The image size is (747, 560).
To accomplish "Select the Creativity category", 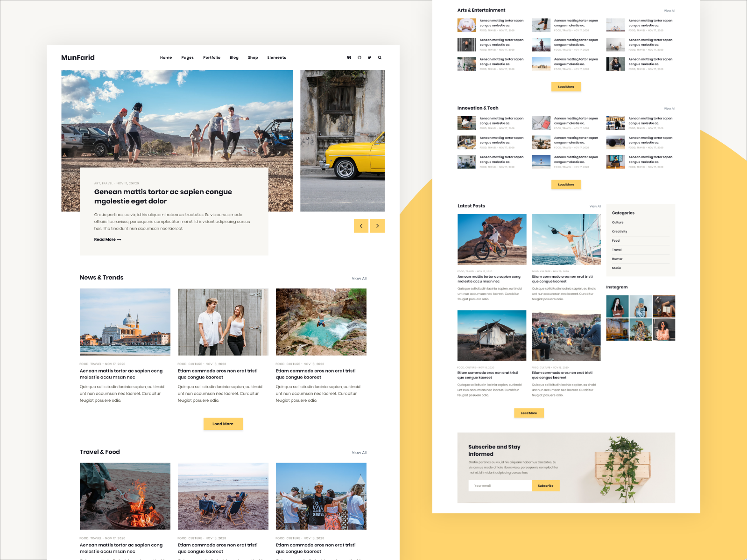I will click(x=620, y=231).
